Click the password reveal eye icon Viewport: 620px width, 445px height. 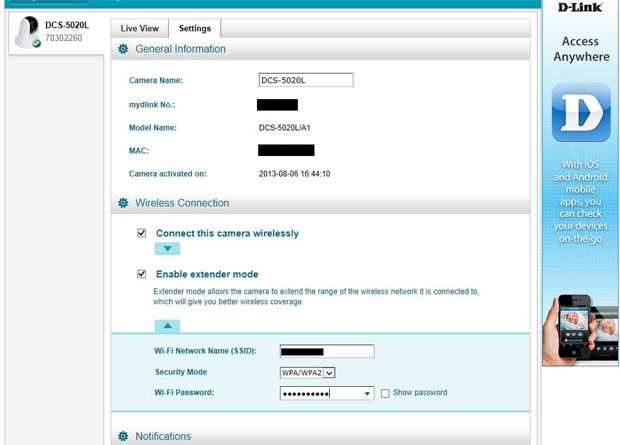point(367,394)
